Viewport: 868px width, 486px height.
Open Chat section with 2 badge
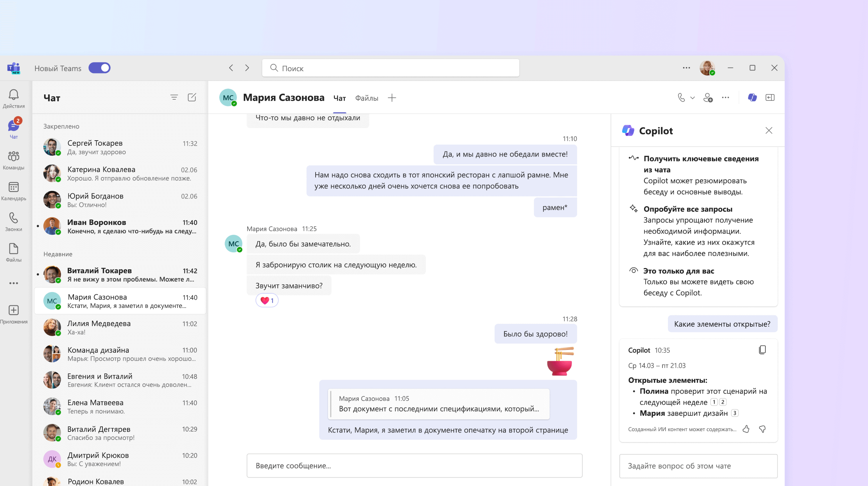pyautogui.click(x=14, y=129)
